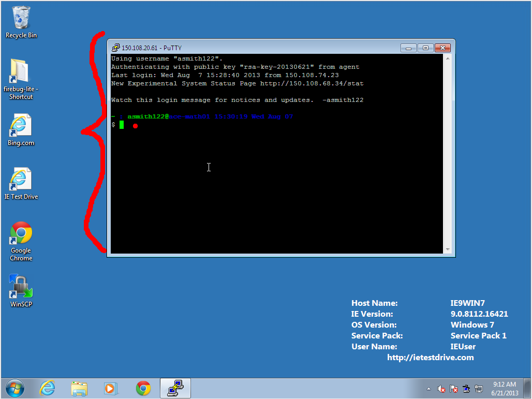Open Windows Explorer from the taskbar

[x=79, y=388]
